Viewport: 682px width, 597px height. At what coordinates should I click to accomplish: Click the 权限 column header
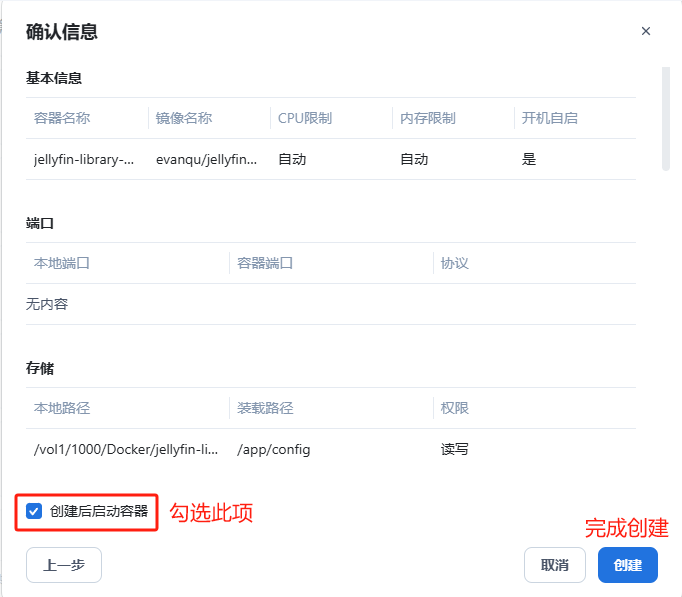coord(455,408)
